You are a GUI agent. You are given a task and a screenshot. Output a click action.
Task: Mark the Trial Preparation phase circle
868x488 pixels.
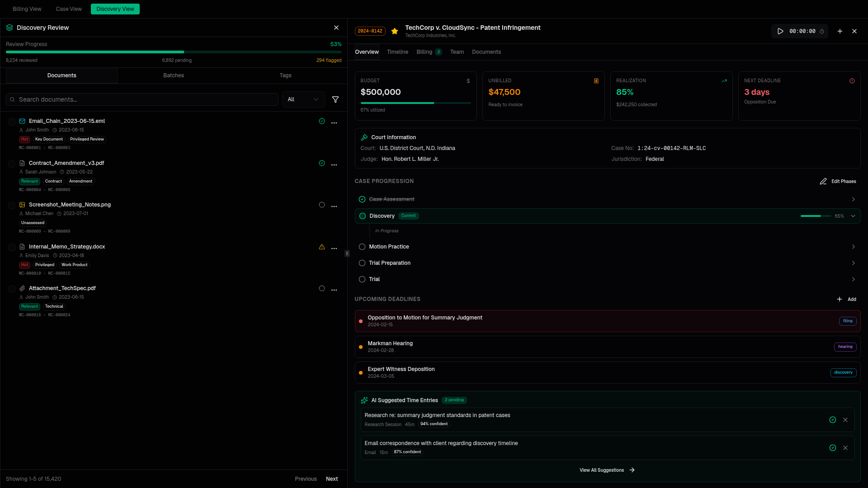click(362, 263)
